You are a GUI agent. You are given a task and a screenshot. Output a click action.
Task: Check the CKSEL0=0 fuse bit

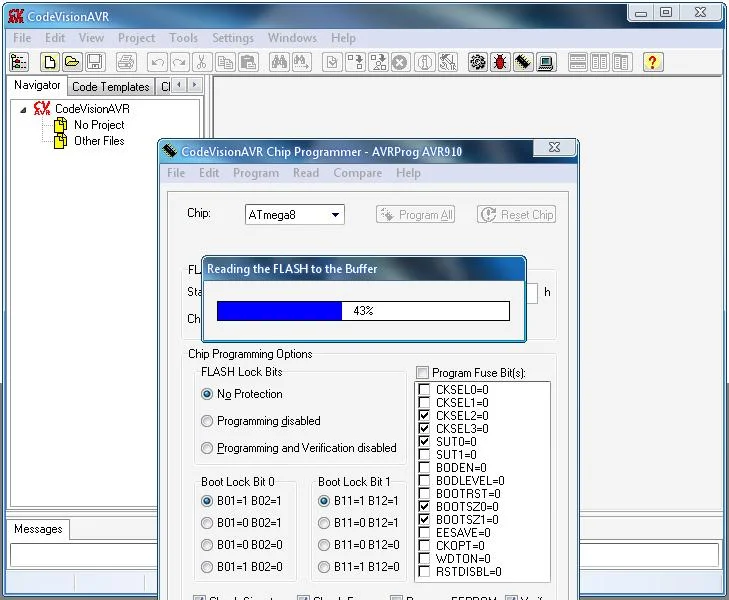pos(424,389)
